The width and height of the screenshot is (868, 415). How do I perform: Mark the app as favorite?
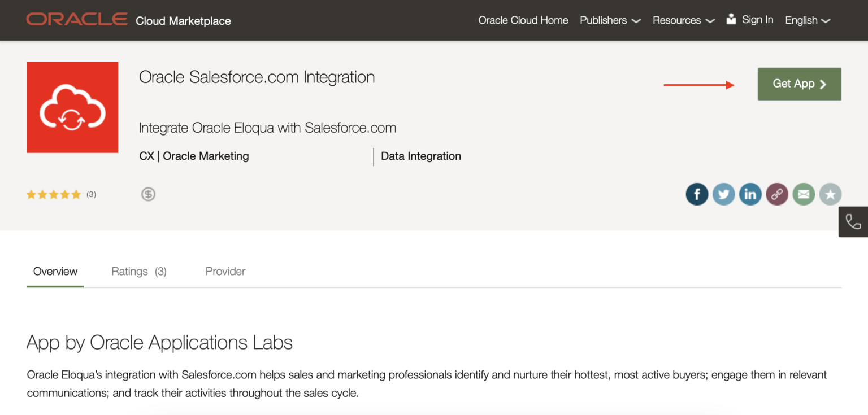click(830, 194)
